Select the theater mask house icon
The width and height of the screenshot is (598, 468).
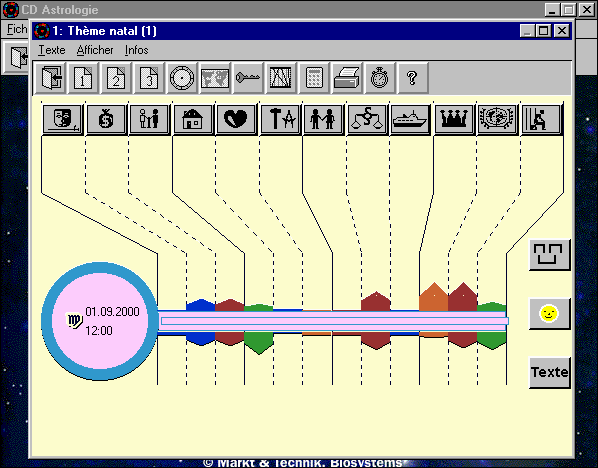[x=63, y=119]
